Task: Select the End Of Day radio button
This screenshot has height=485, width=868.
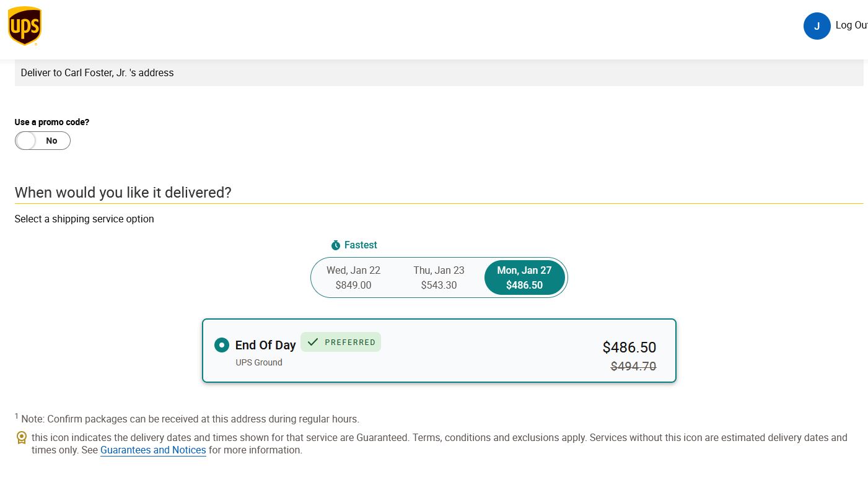Action: click(222, 345)
